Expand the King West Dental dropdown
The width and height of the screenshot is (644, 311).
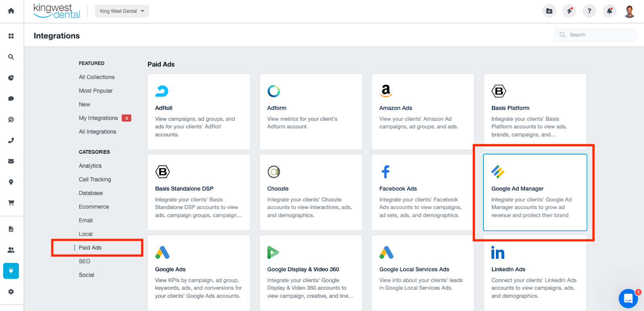pyautogui.click(x=122, y=11)
